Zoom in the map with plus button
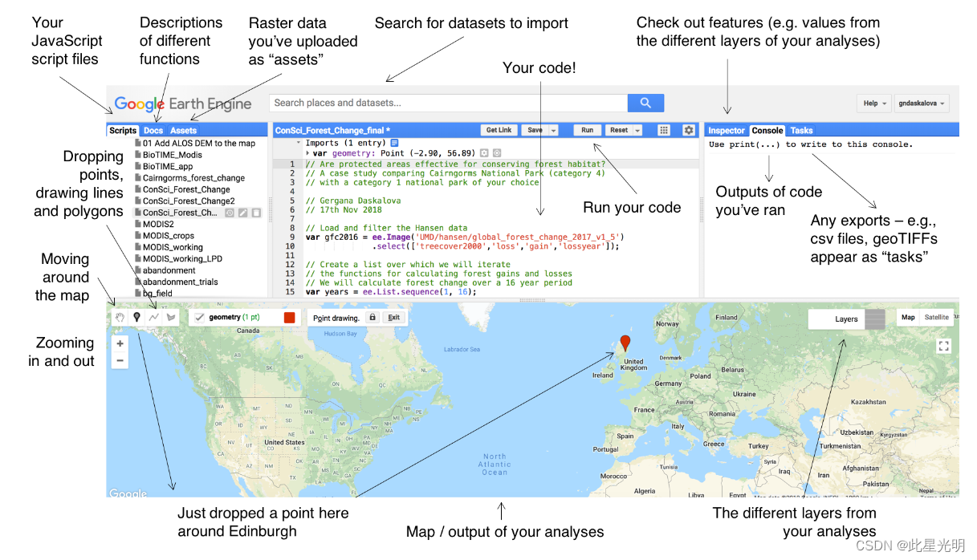This screenshot has height=560, width=977. [120, 343]
